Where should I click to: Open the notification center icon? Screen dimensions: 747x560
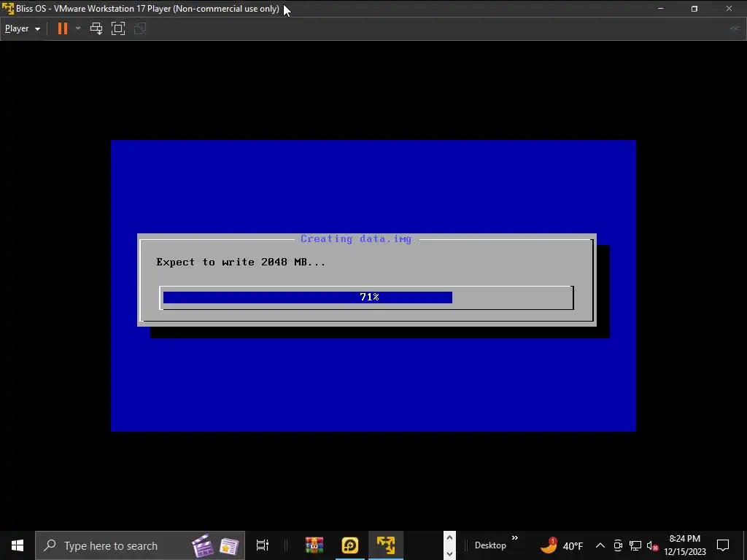(723, 545)
